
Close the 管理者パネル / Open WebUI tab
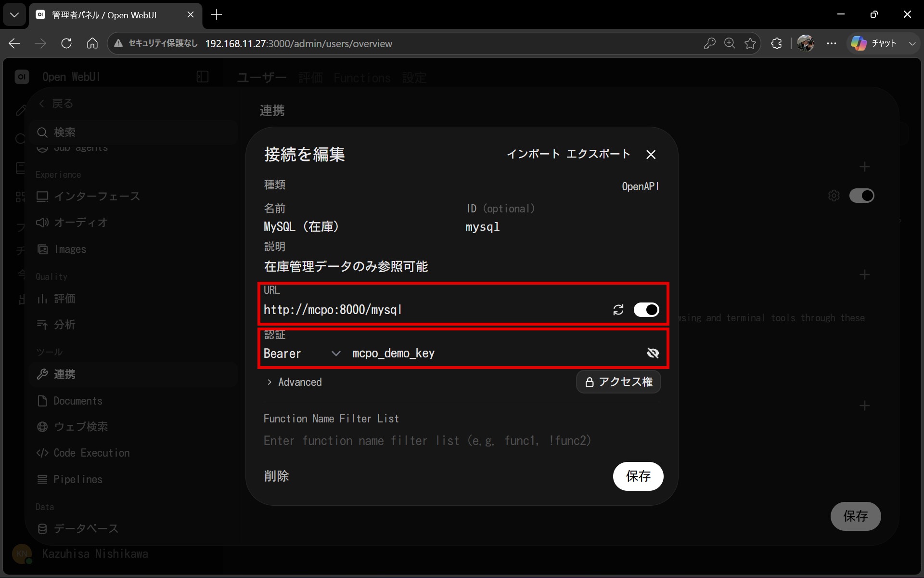click(190, 14)
